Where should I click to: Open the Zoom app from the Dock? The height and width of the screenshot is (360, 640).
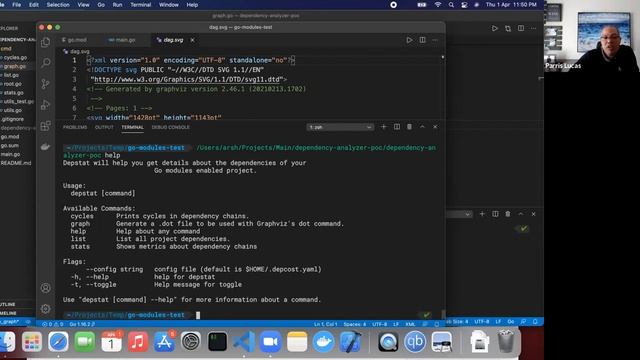click(270, 341)
